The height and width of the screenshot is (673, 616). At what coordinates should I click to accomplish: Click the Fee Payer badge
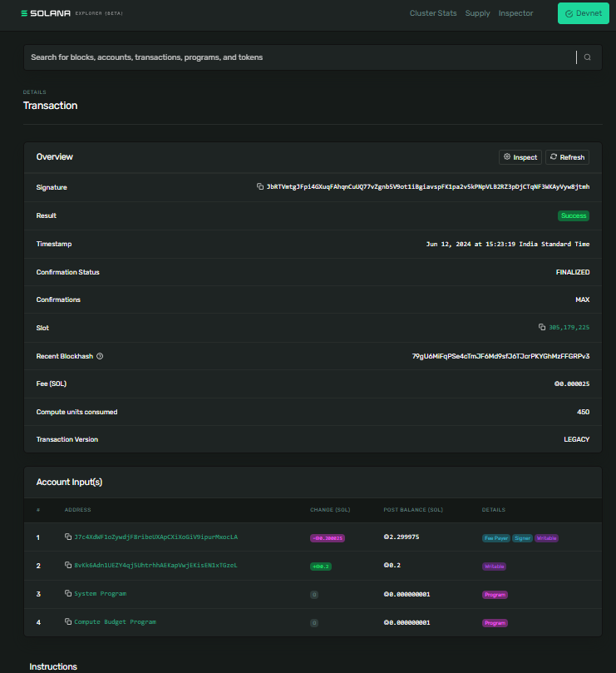[496, 538]
